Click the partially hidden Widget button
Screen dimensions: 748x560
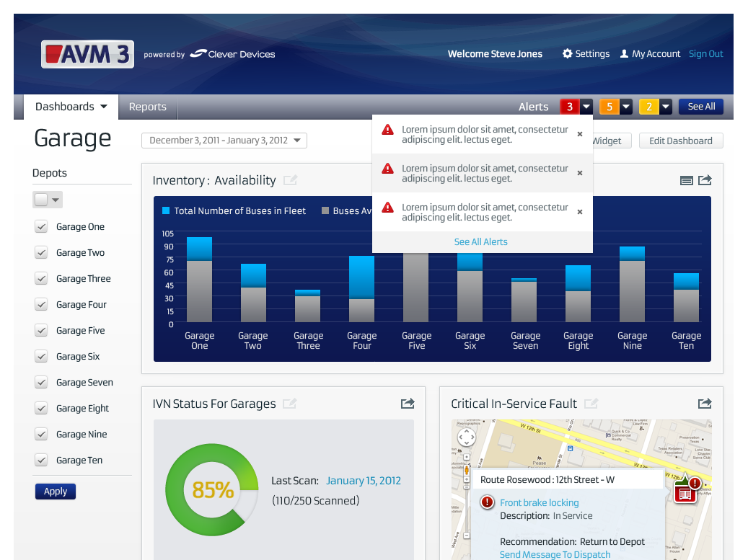point(612,141)
